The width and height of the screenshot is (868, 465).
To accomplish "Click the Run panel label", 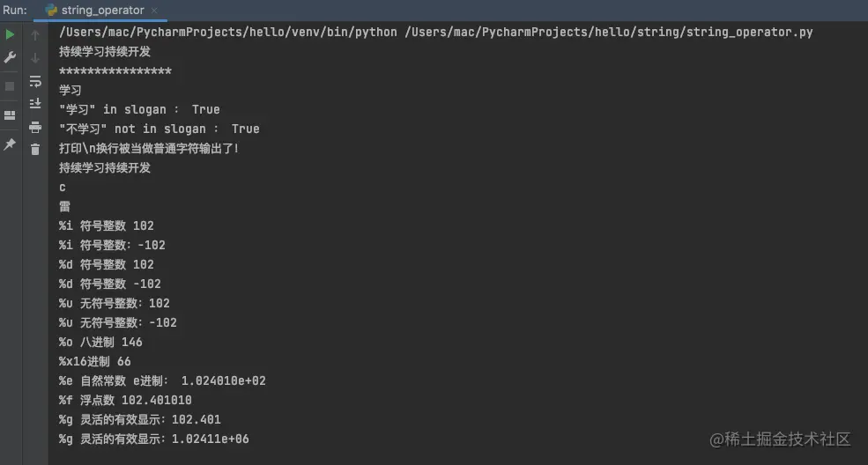I will point(15,10).
